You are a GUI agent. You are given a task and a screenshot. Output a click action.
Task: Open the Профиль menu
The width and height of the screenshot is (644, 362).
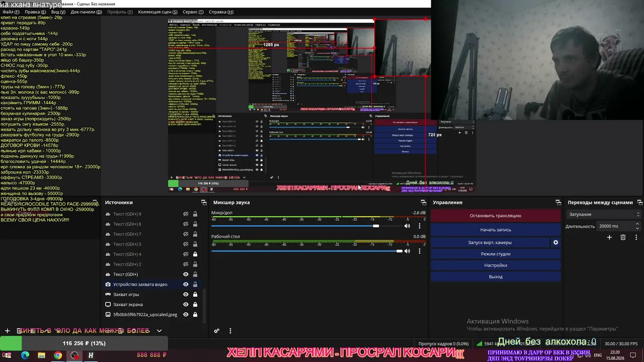point(120,12)
